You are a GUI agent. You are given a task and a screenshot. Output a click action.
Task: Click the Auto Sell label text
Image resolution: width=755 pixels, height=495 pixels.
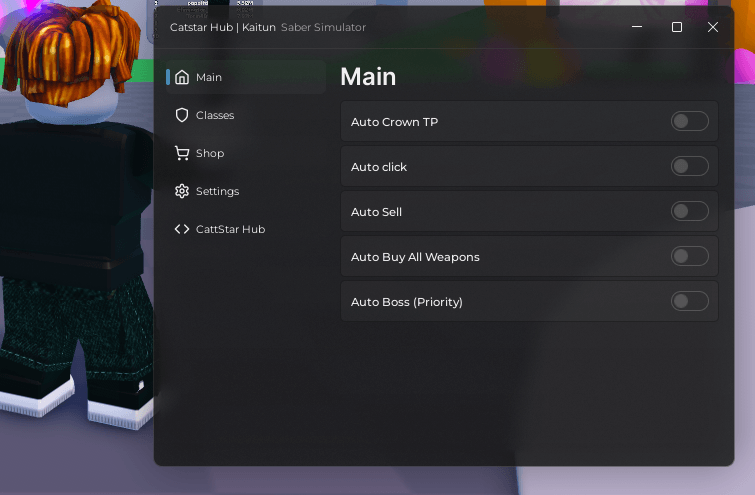tap(376, 212)
